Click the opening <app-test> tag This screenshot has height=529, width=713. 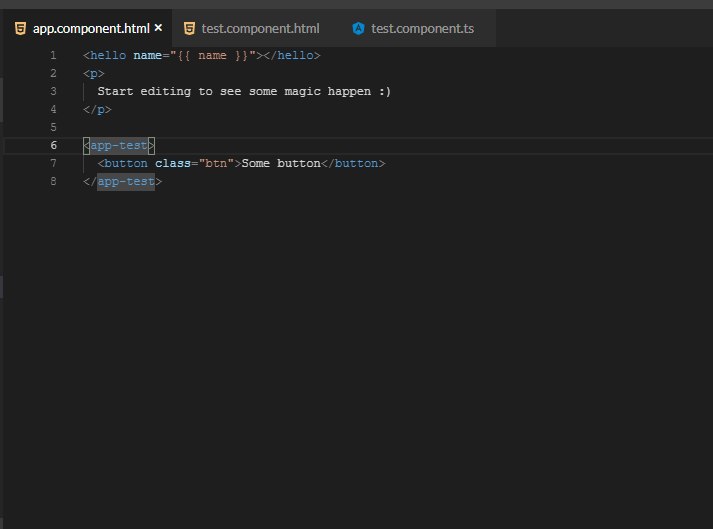point(119,146)
